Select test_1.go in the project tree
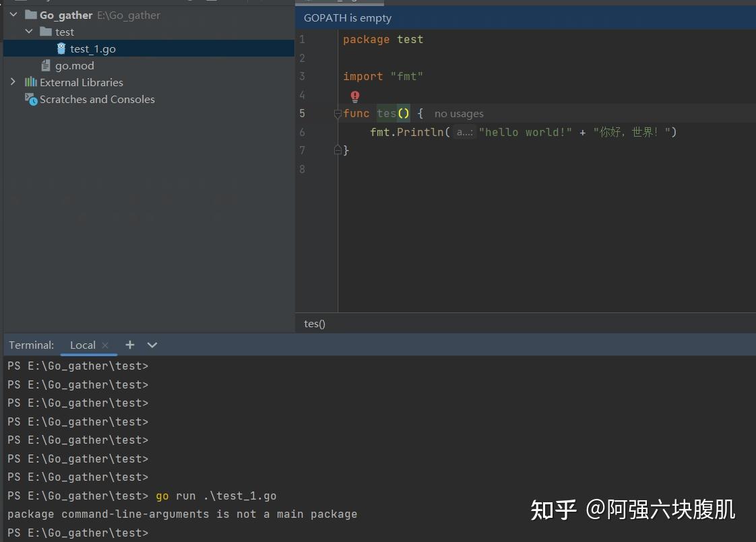The image size is (756, 542). click(94, 48)
